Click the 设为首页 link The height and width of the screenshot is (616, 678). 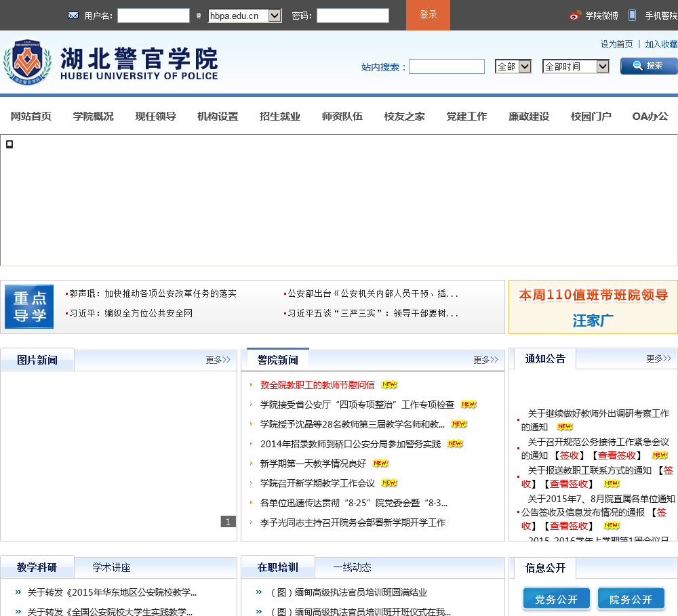pyautogui.click(x=616, y=44)
